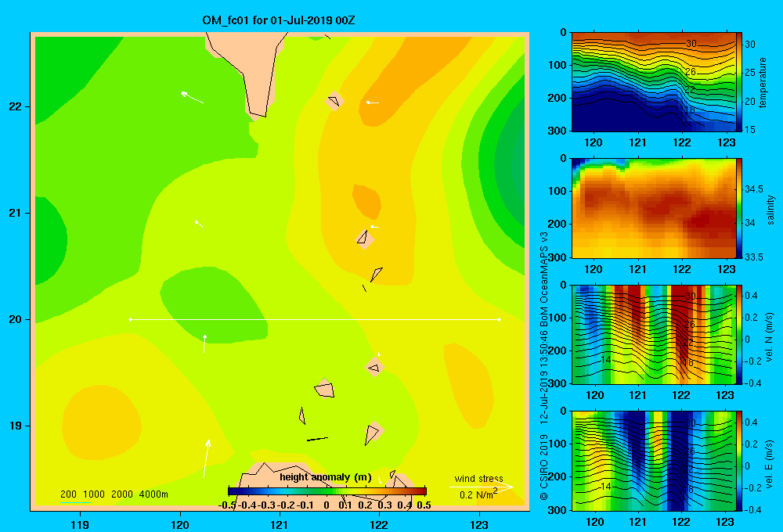The image size is (783, 532).
Task: Click the short wind arrow near 21N 120.2E
Action: tap(199, 224)
